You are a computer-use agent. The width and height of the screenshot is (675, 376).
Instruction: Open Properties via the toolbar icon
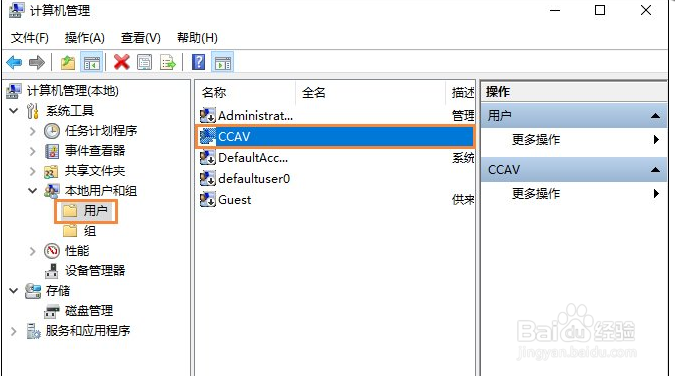pos(145,63)
